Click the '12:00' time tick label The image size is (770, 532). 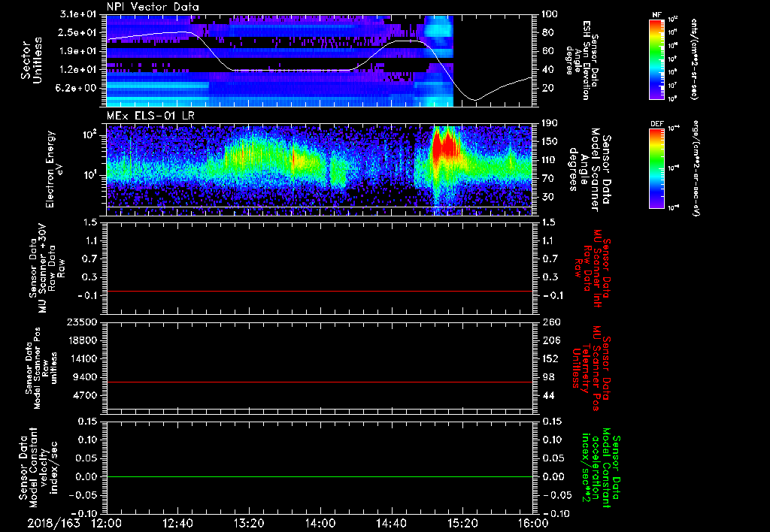[107, 523]
